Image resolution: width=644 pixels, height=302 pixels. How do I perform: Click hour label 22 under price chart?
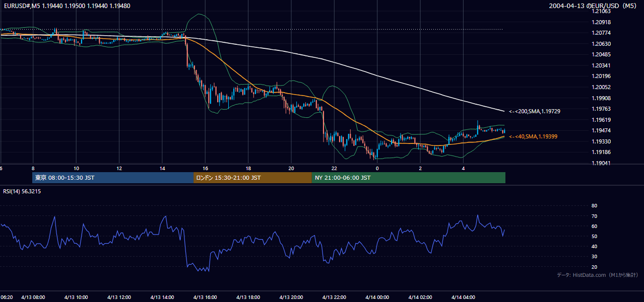[x=334, y=168]
